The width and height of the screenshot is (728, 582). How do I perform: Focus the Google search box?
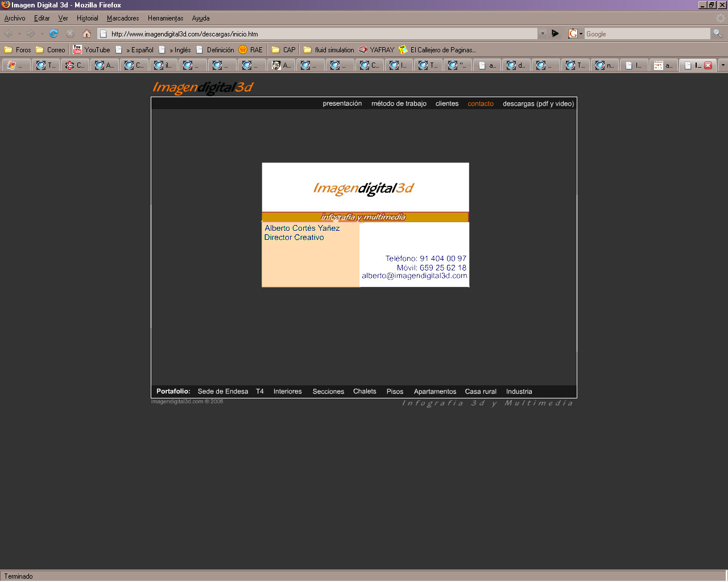(647, 34)
